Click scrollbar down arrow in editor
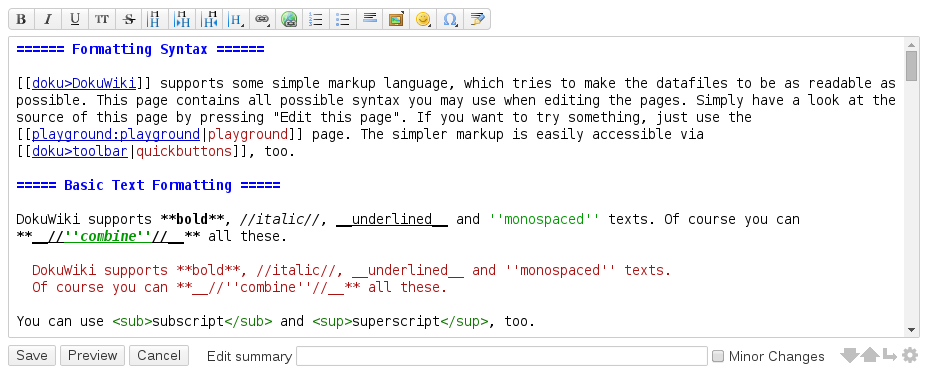 pos(911,330)
